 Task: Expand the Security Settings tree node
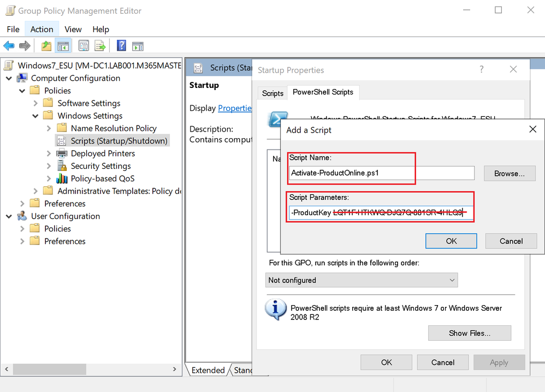49,166
